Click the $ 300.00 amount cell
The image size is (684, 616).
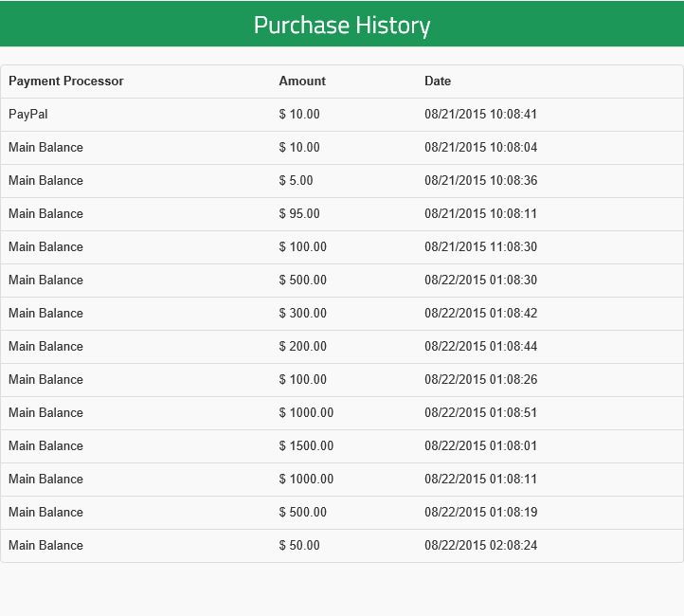pyautogui.click(x=303, y=314)
